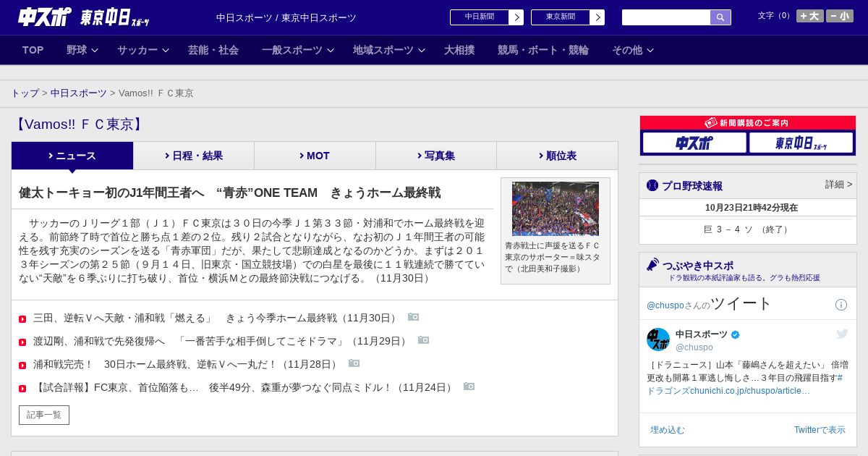The height and width of the screenshot is (456, 868).
Task: Decrease font size with －小 button
Action: pos(840,16)
